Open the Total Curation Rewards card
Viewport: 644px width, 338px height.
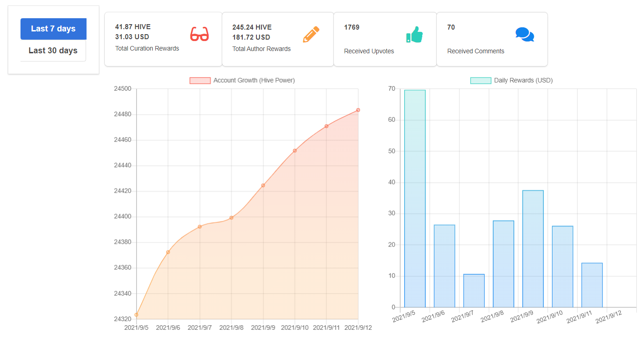tap(164, 39)
